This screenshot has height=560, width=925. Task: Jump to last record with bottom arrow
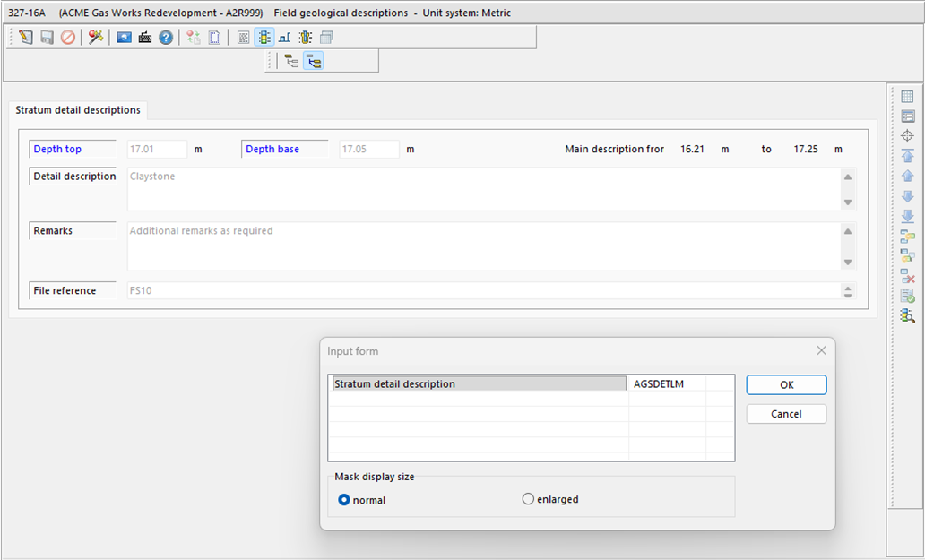point(907,216)
